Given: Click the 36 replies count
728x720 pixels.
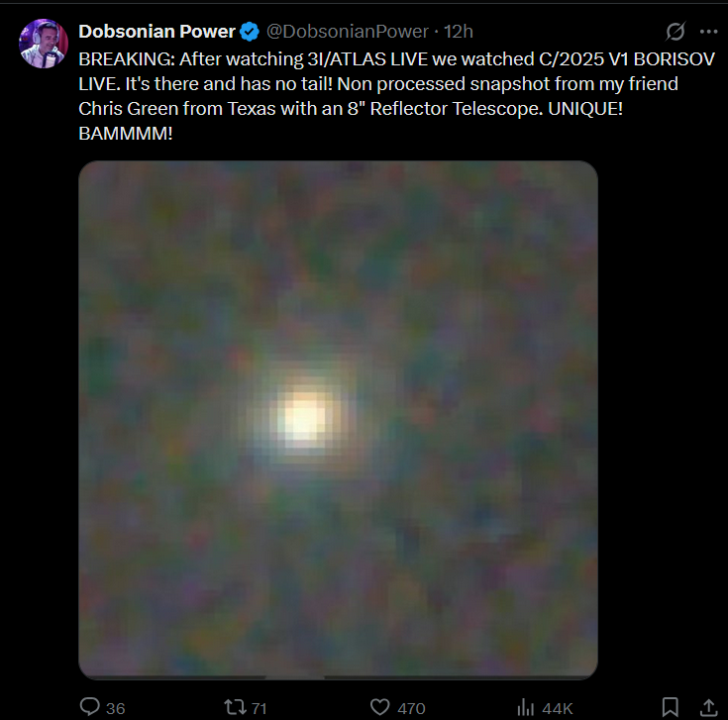Looking at the screenshot, I should 115,708.
